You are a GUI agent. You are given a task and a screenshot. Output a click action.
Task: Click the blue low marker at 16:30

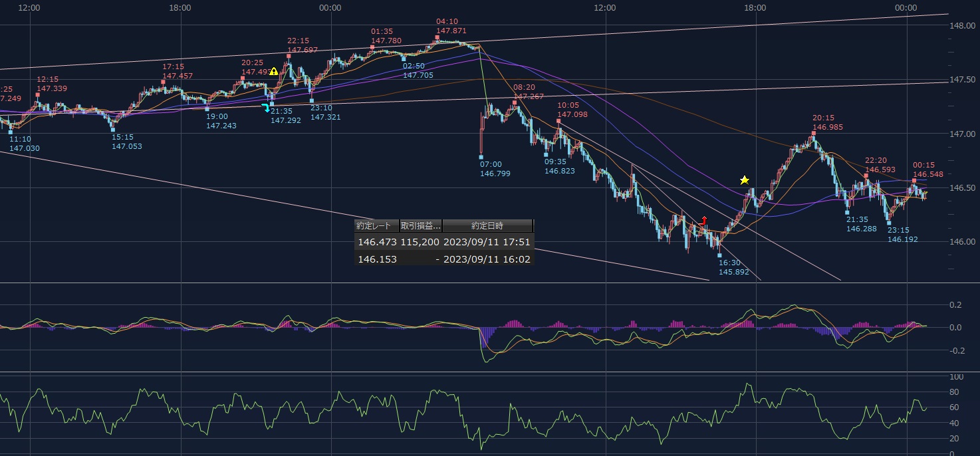[719, 255]
